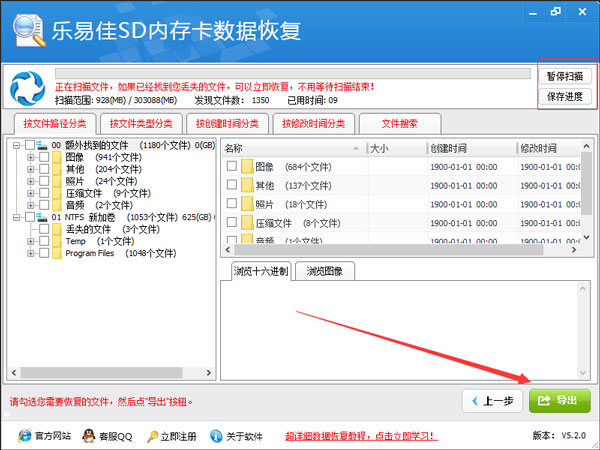
Task: Expand the Program Files node
Action: coord(31,253)
